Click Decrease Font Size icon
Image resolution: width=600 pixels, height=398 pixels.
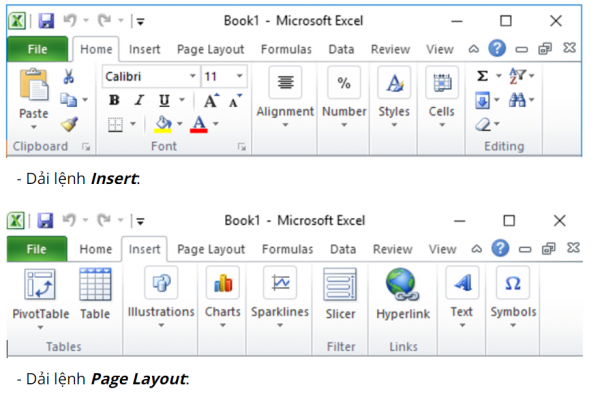(x=235, y=101)
